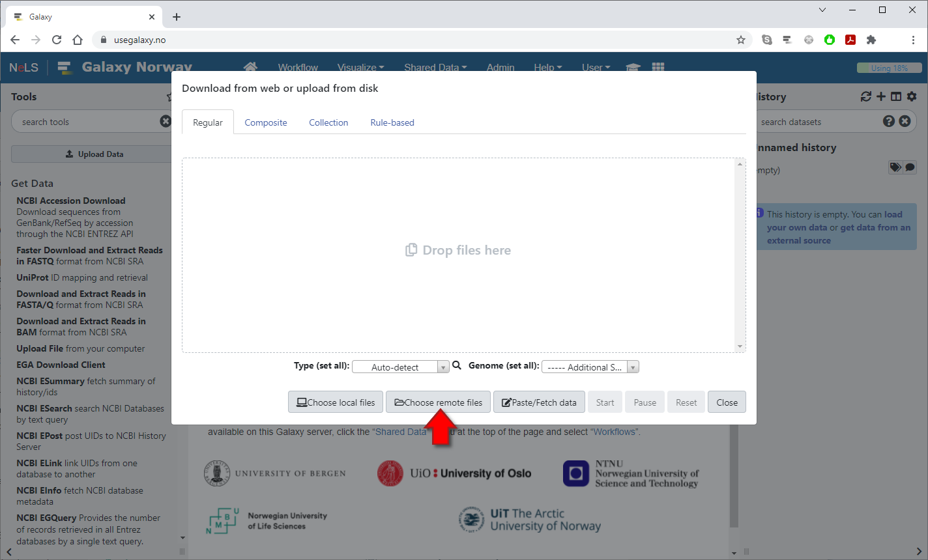Click Choose local files button
Image resolution: width=928 pixels, height=560 pixels.
click(x=336, y=402)
